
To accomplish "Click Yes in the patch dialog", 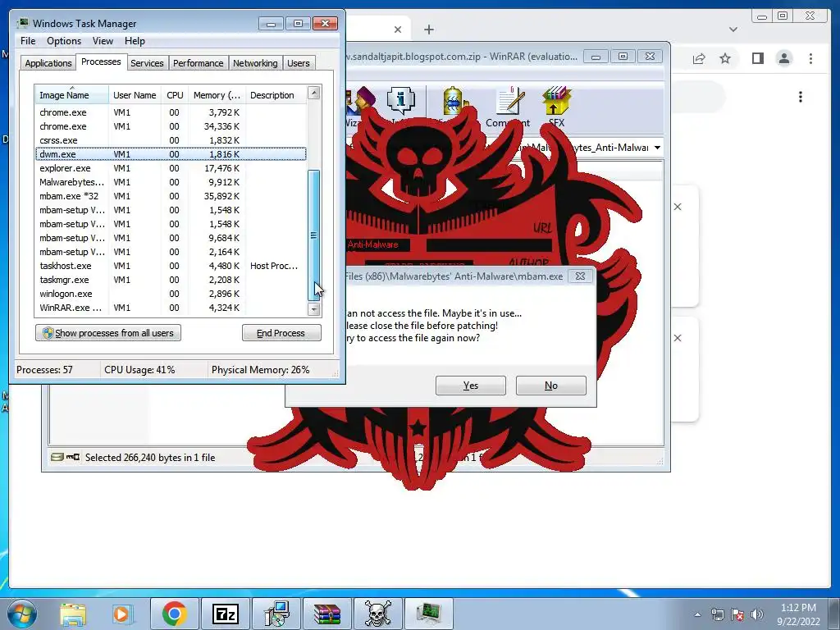I will (x=470, y=386).
